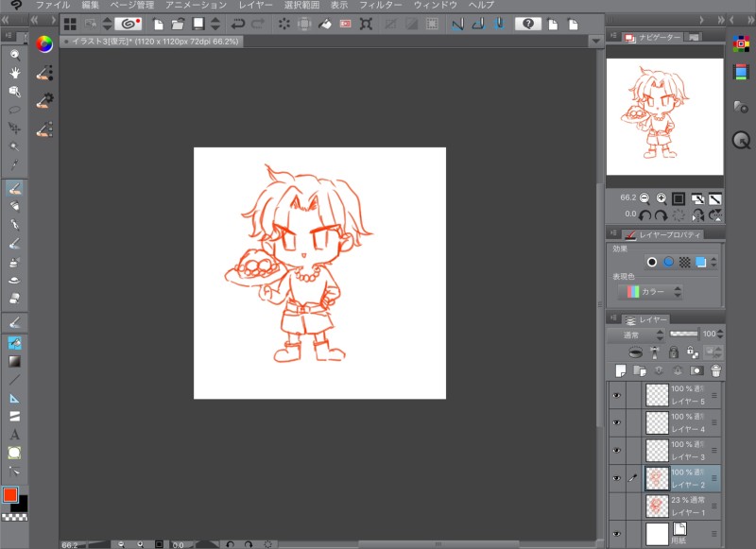
Task: Select the Fill bucket tool
Action: 15,343
